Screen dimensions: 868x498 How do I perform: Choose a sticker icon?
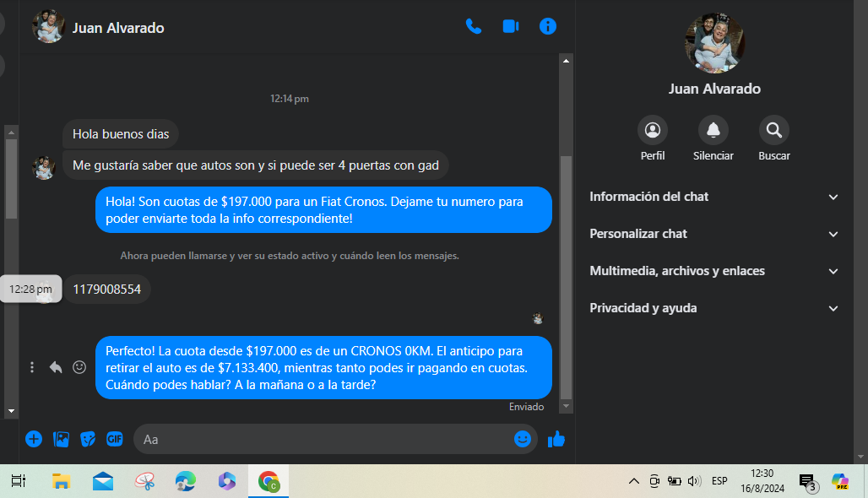point(88,439)
